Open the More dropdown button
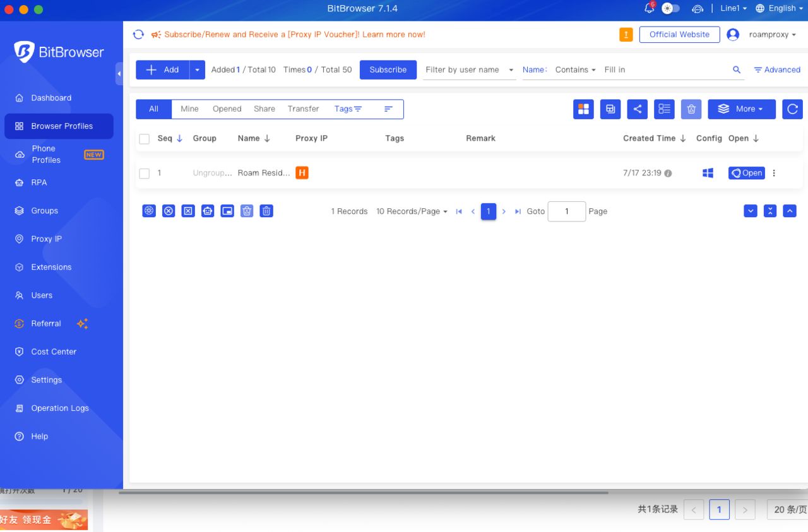The height and width of the screenshot is (532, 808). click(742, 109)
